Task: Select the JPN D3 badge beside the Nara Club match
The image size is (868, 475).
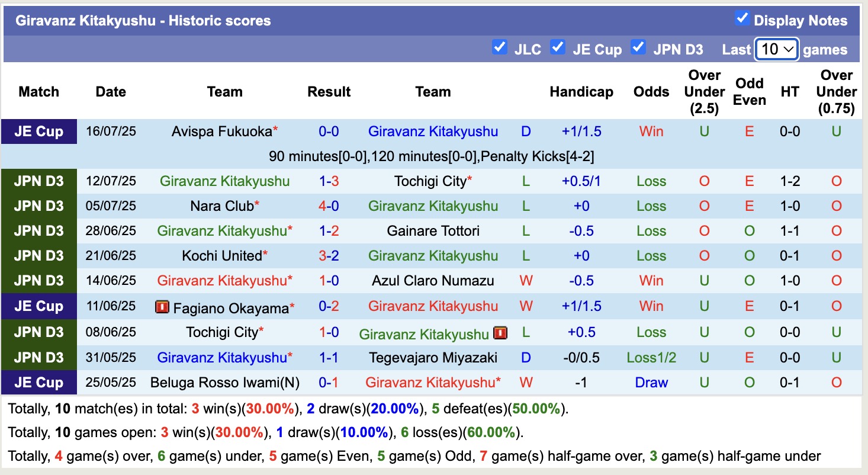Action: (39, 206)
